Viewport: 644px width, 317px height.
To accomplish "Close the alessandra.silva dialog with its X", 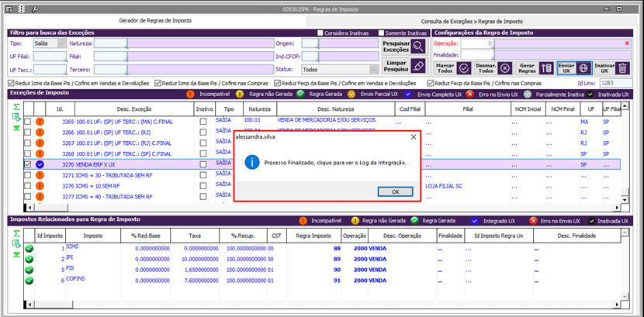I will [x=414, y=137].
